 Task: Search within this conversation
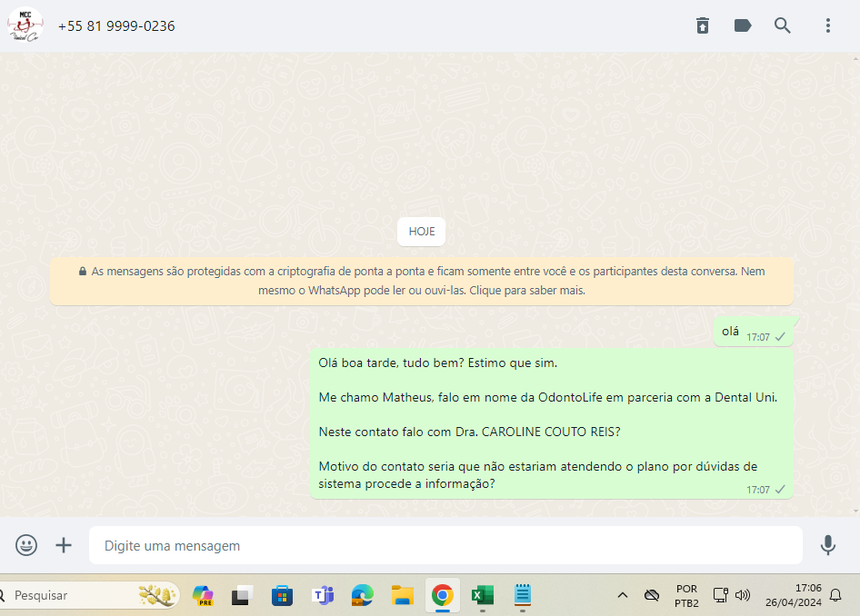pos(783,25)
